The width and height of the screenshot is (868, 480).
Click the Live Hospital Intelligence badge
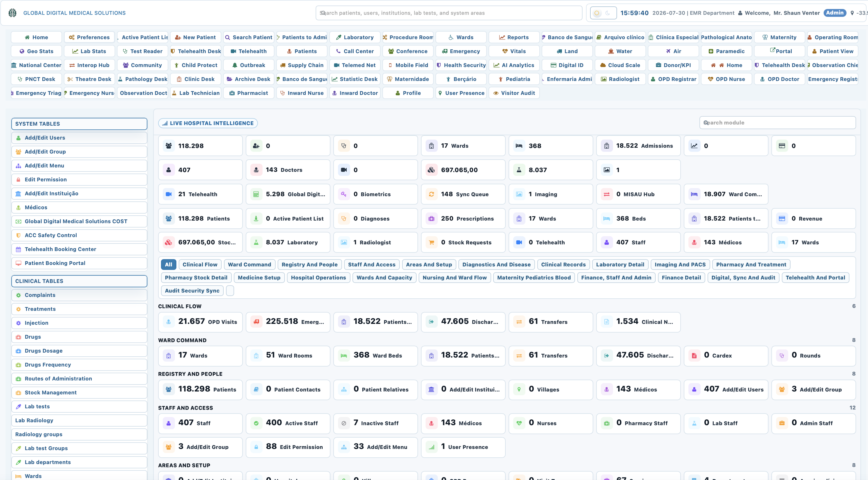(208, 123)
